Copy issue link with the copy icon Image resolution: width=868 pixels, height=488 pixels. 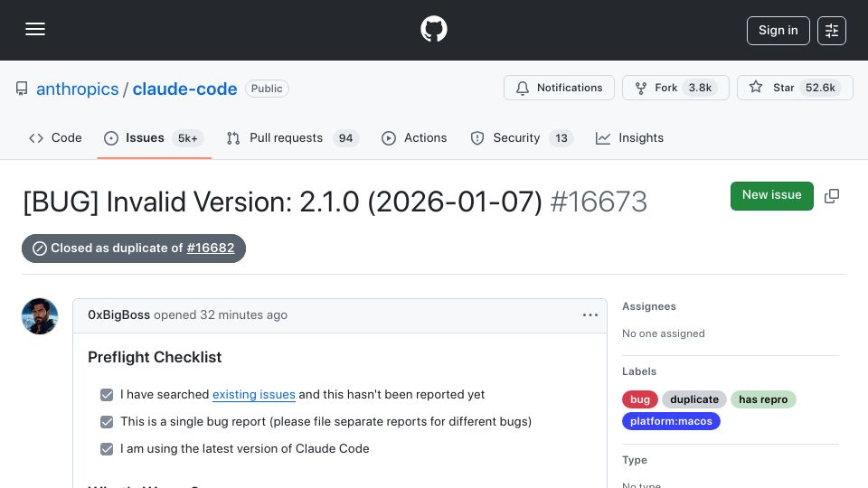click(832, 196)
